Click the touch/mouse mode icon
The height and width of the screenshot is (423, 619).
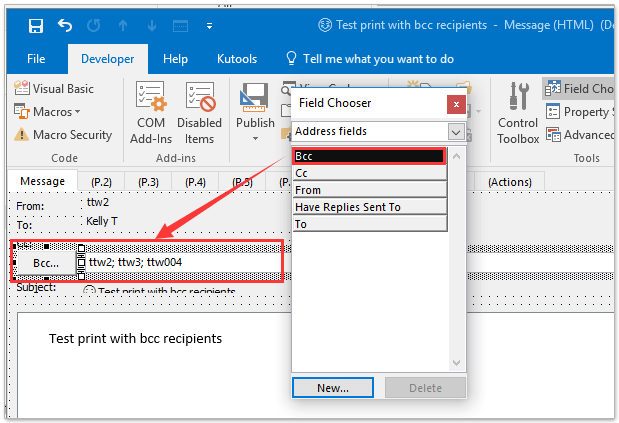click(180, 26)
